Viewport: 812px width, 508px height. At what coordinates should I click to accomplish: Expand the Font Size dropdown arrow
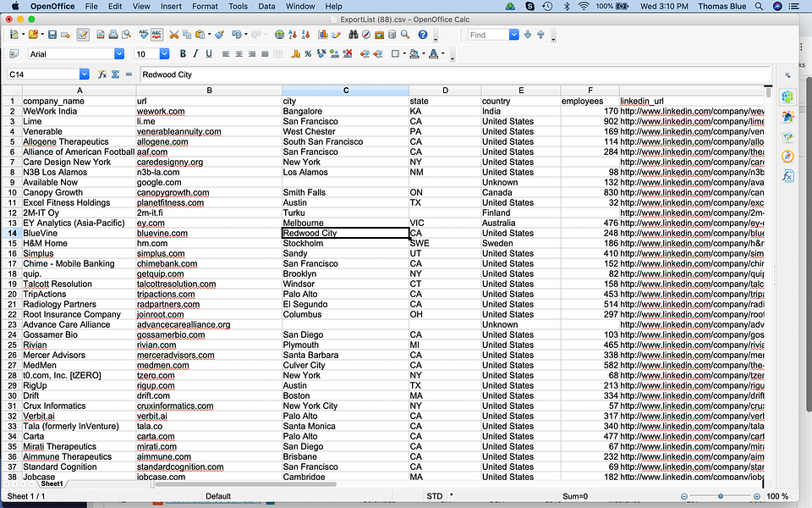164,53
